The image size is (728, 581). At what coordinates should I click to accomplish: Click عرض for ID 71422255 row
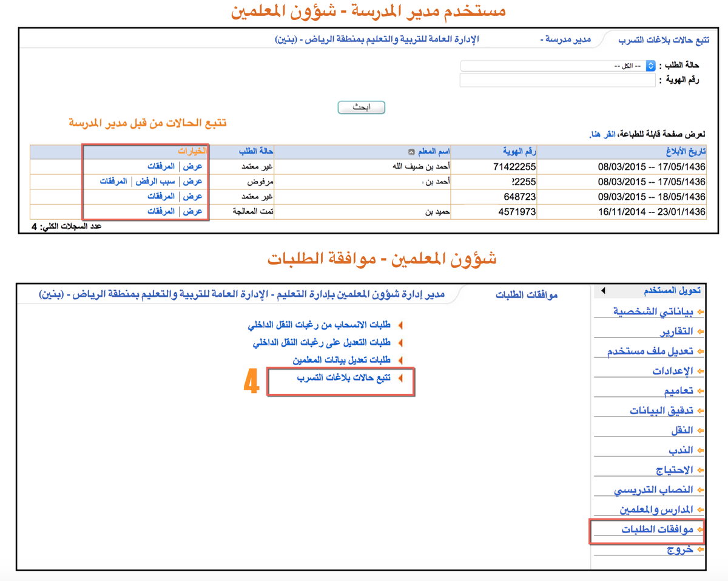pos(193,166)
